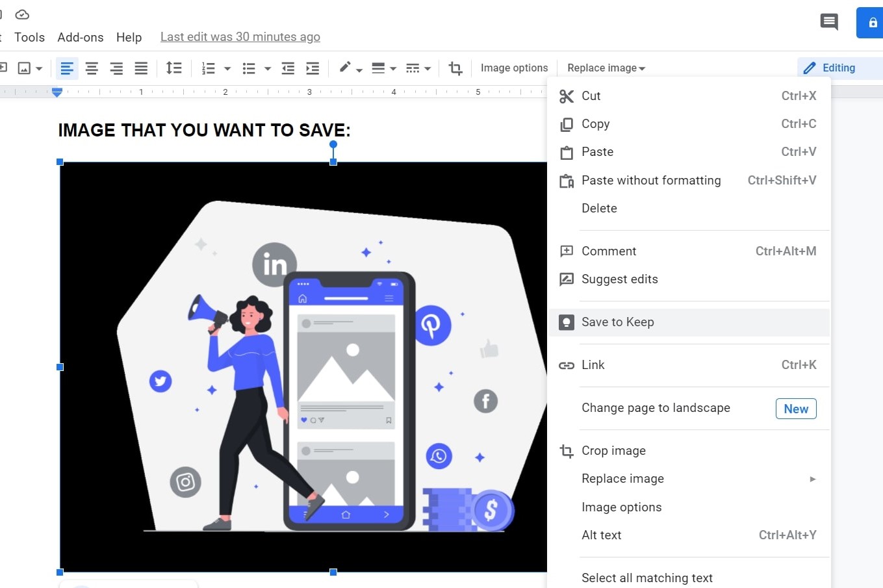The height and width of the screenshot is (588, 883).
Task: Choose Change page to landscape
Action: [689, 408]
